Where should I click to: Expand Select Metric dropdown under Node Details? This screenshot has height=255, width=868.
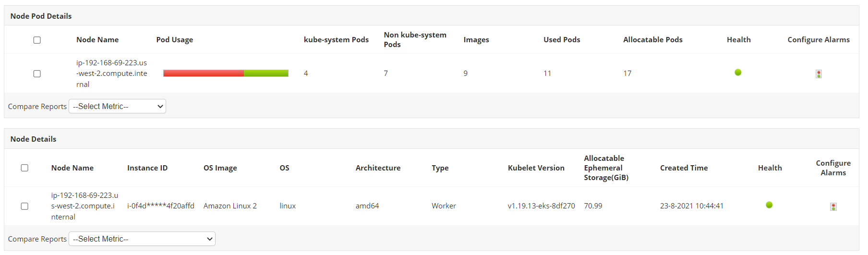(x=142, y=239)
